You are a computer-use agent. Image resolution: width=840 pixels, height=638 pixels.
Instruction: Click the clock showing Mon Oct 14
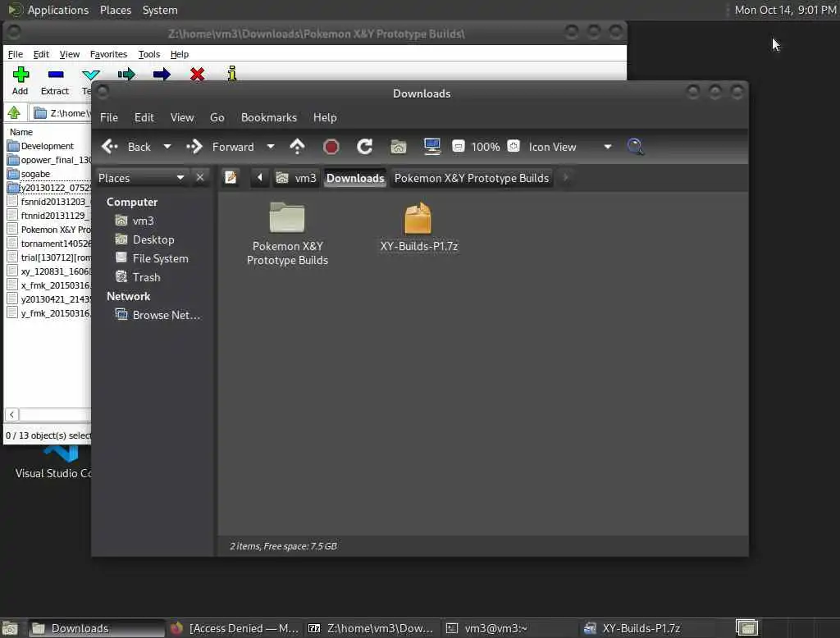pyautogui.click(x=785, y=10)
